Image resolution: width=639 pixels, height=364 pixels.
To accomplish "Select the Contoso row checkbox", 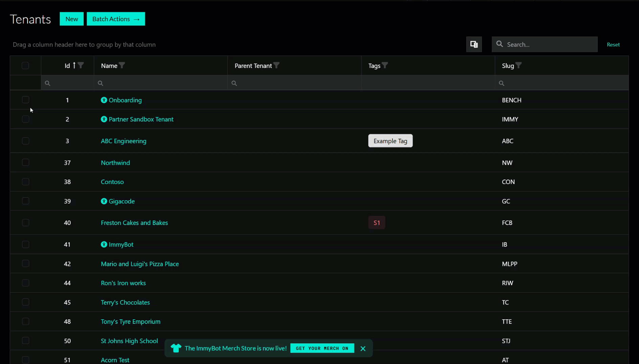I will pos(25,182).
